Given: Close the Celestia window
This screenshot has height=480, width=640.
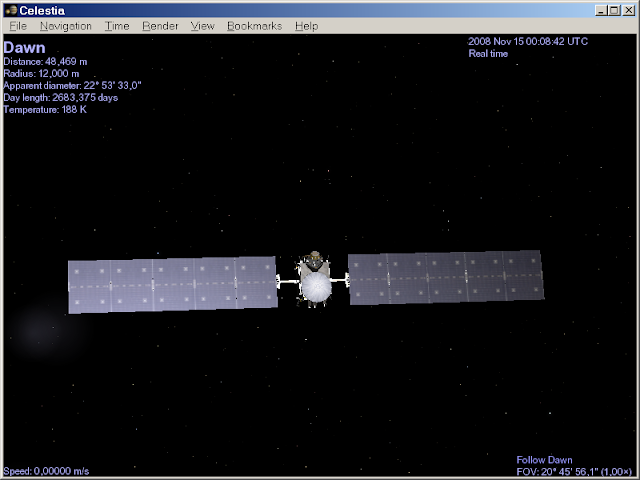Looking at the screenshot, I should tap(629, 11).
